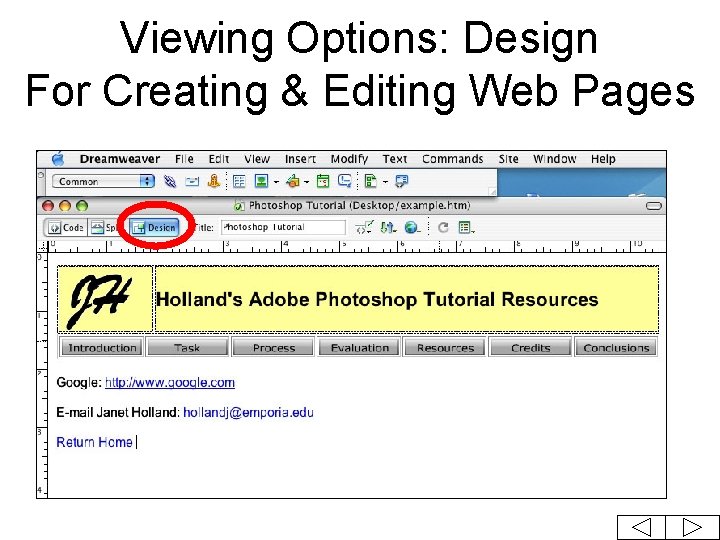The width and height of the screenshot is (720, 540).
Task: Click the yellow minimize window button
Action: [65, 206]
